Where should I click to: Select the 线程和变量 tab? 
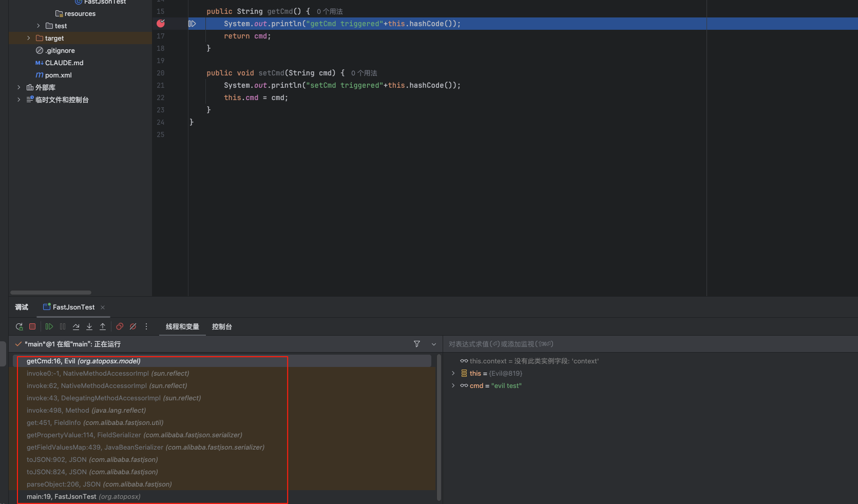point(182,326)
